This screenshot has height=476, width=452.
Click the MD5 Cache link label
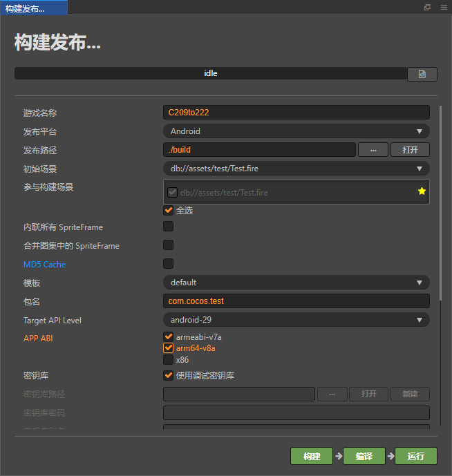tap(44, 265)
